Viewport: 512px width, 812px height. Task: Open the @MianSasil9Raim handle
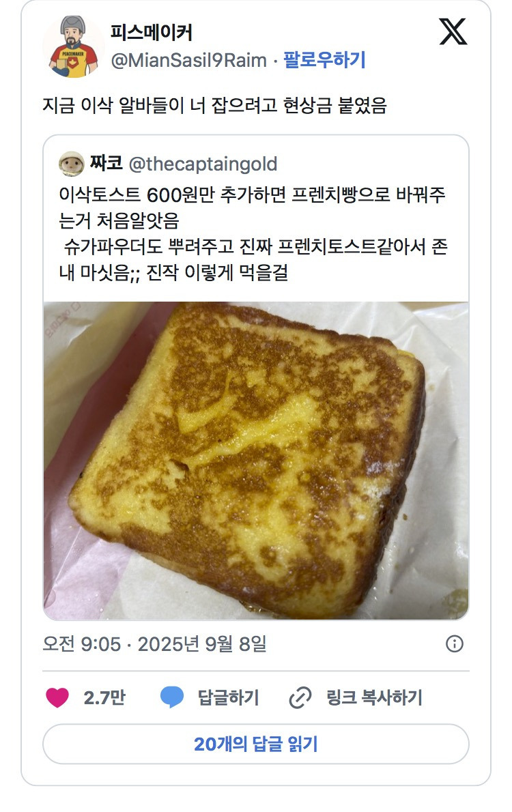click(x=189, y=60)
